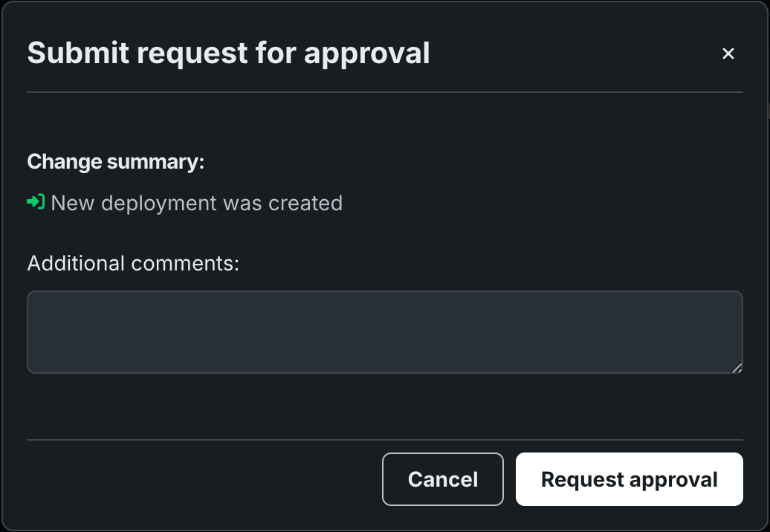Submit the deployment for approval
770x532 pixels.
[629, 479]
